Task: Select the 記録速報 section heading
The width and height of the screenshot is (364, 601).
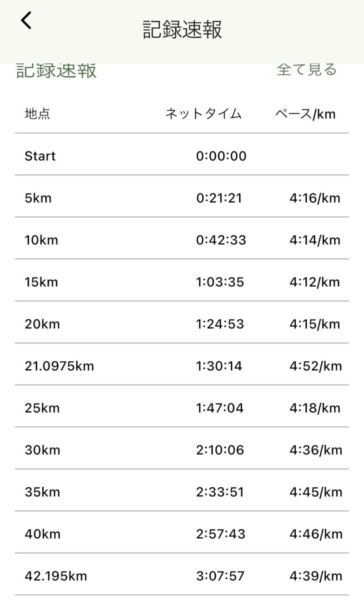Action: [56, 71]
